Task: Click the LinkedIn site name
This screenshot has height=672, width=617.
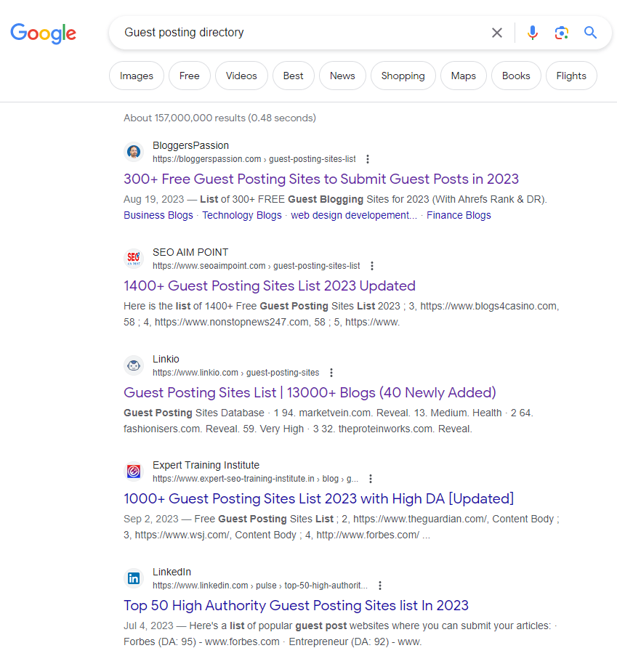Action: [172, 572]
